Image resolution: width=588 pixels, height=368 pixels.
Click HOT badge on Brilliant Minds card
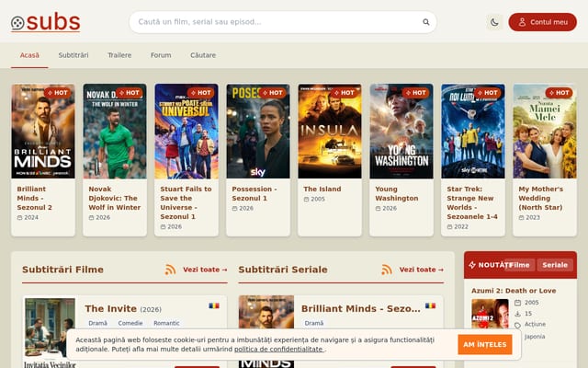57,93
